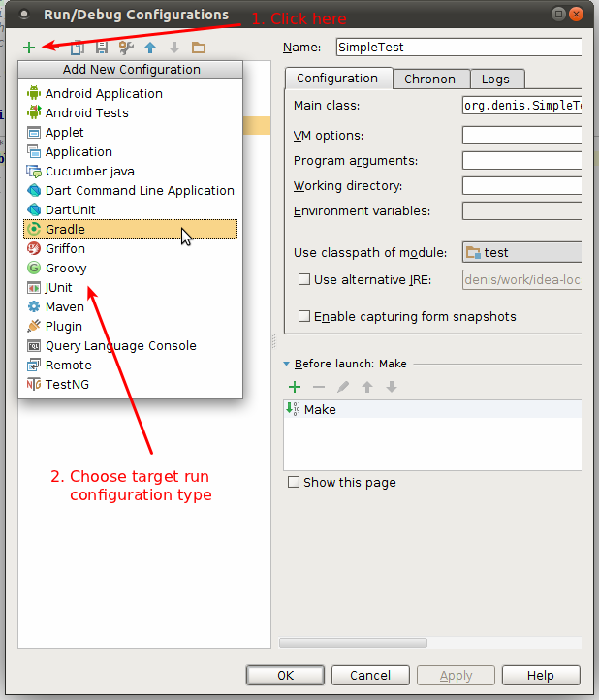This screenshot has height=700, width=599.
Task: Click the Create New Folder icon
Action: (x=199, y=47)
